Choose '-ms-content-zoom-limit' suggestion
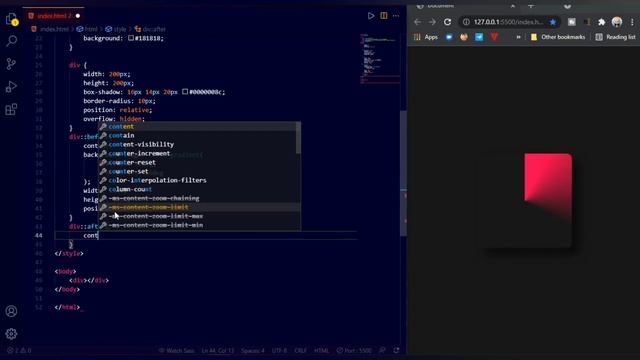 (x=199, y=207)
